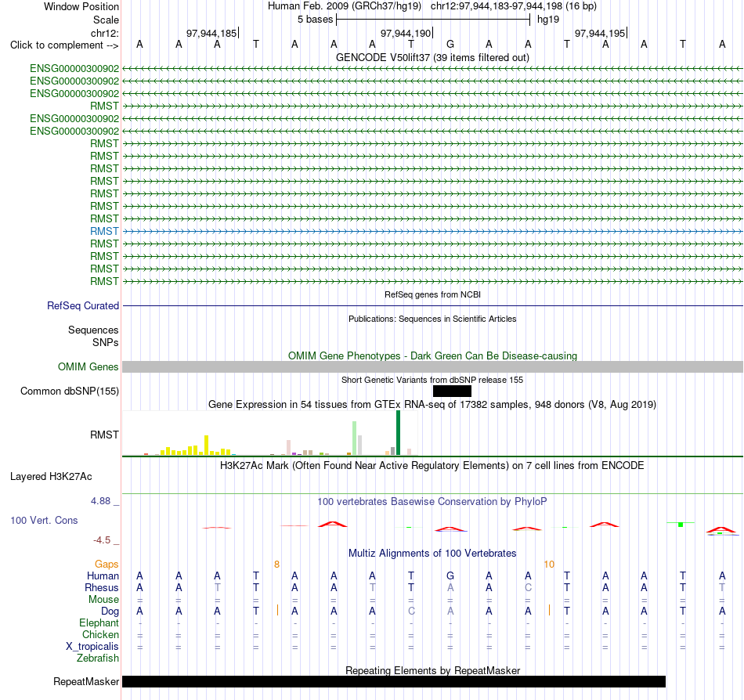The width and height of the screenshot is (744, 700).
Task: Click the orange gap count "8"
Action: pos(276,565)
